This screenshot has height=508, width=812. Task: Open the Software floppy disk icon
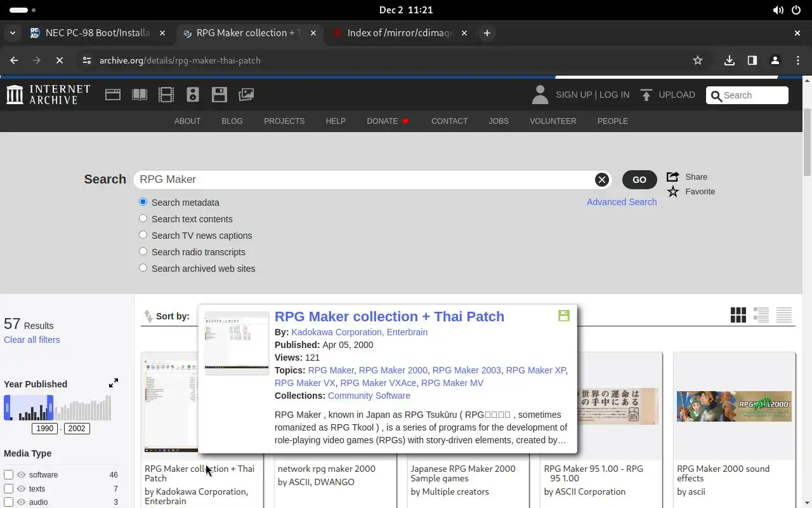[x=219, y=95]
